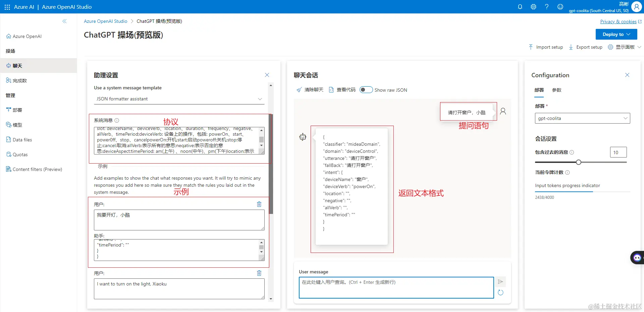644x312 pixels.
Task: Open Content filters (Preview) page
Action: [x=34, y=169]
